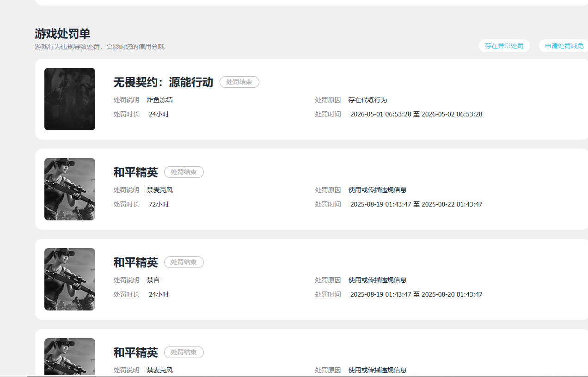The width and height of the screenshot is (588, 377).
Task: Select the 2025-08-22 01:43:47 penalty time range
Action: pyautogui.click(x=416, y=204)
